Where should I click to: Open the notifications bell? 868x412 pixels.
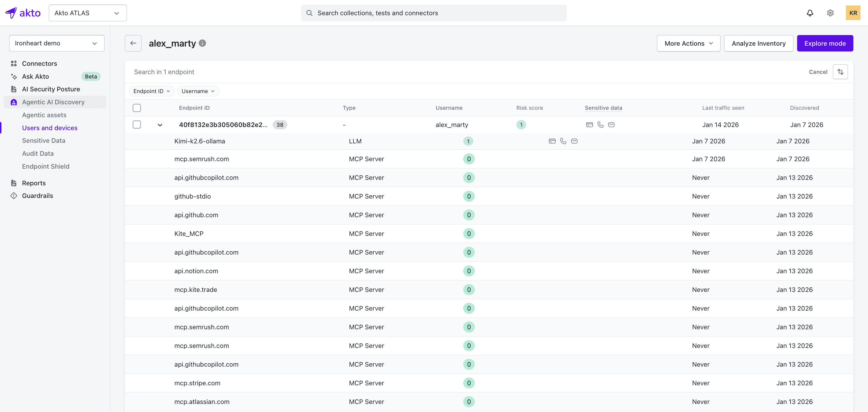[810, 13]
